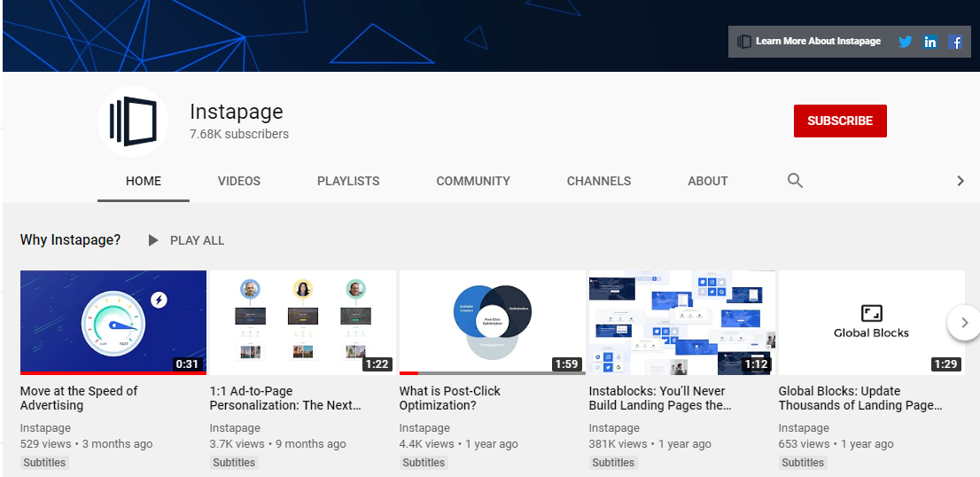Click 4.4K views • 1 year ago text
Image resolution: width=980 pixels, height=477 pixels.
[x=459, y=444]
